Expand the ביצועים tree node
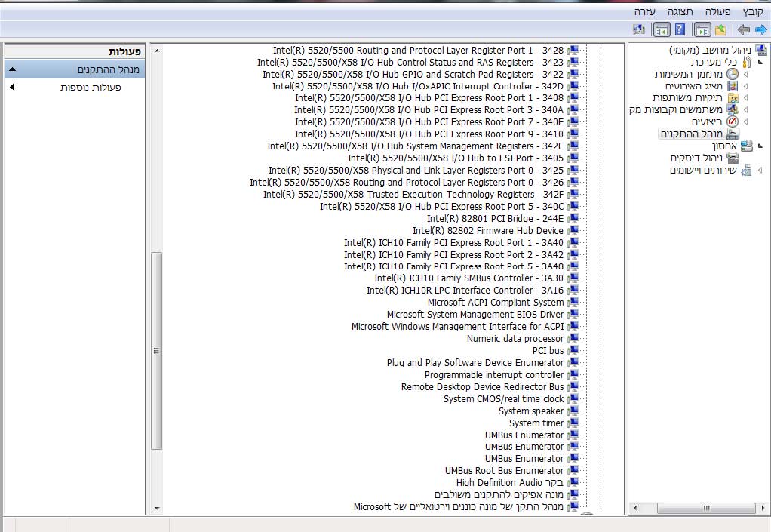Screen dimensions: 771x532 [746, 121]
